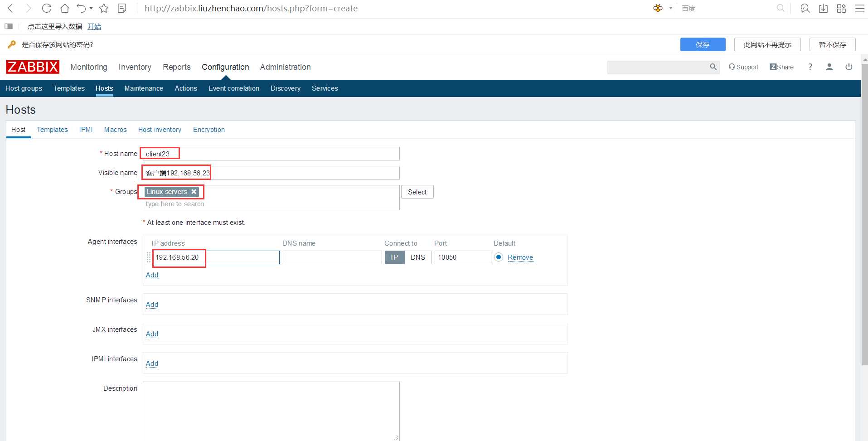The height and width of the screenshot is (441, 868).
Task: Bookmark page with star icon
Action: pyautogui.click(x=104, y=8)
